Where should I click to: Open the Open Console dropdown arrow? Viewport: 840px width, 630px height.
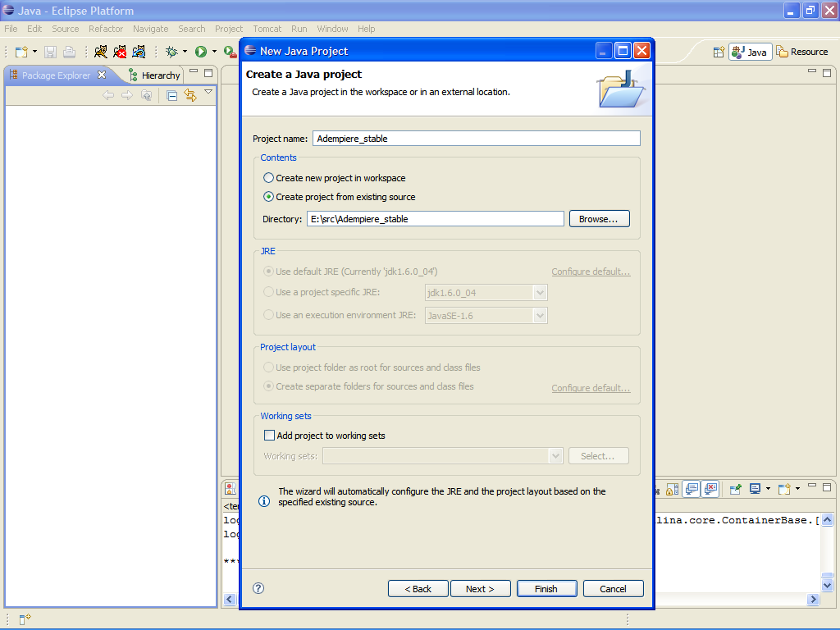tap(797, 489)
